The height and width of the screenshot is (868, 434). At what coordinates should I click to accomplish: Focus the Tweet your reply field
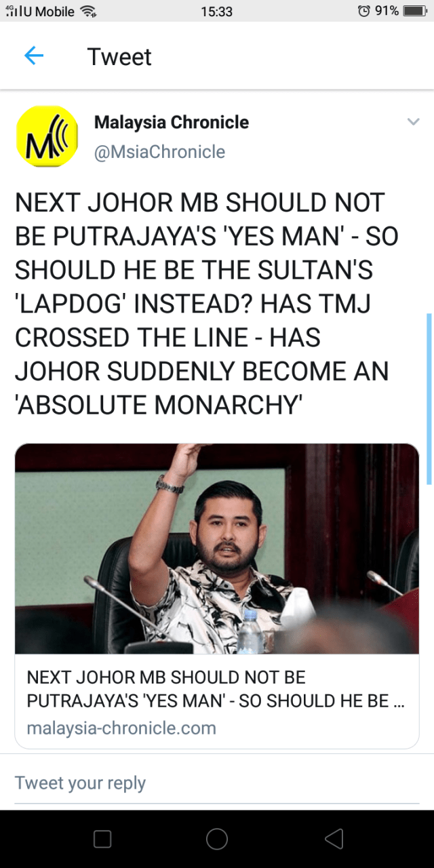point(217,783)
